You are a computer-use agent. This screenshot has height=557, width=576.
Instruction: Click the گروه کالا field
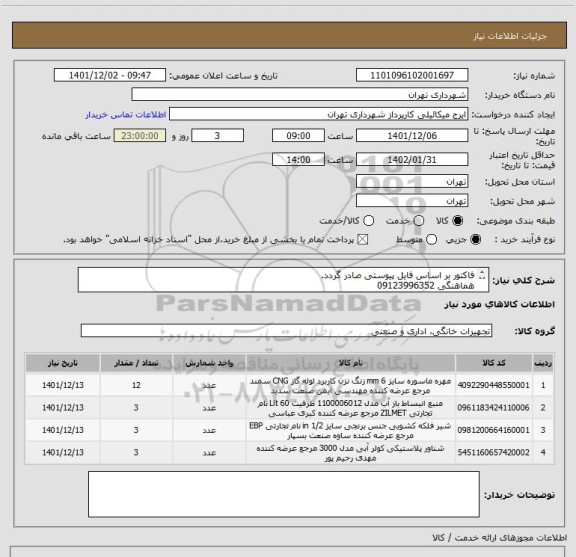(x=286, y=331)
